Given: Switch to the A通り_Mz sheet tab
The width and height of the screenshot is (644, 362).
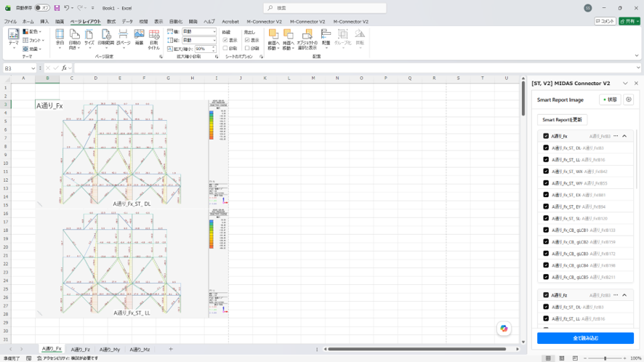Looking at the screenshot, I should 140,349.
